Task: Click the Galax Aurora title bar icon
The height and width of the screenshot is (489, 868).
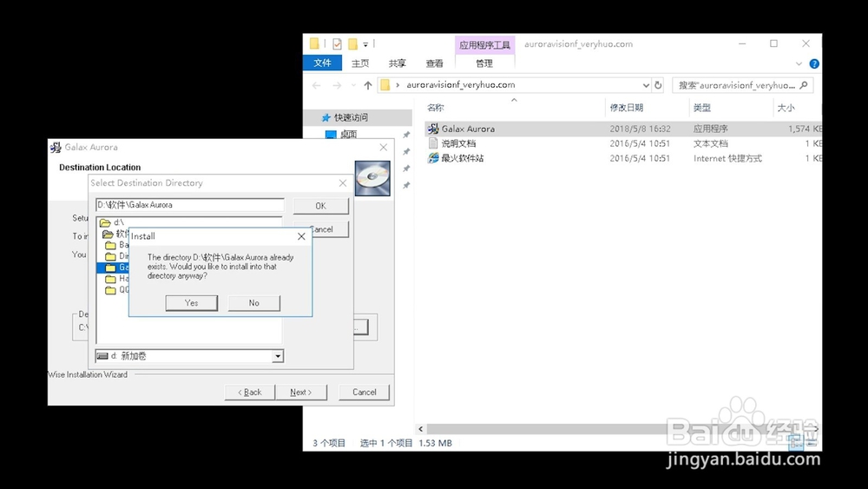Action: point(56,148)
